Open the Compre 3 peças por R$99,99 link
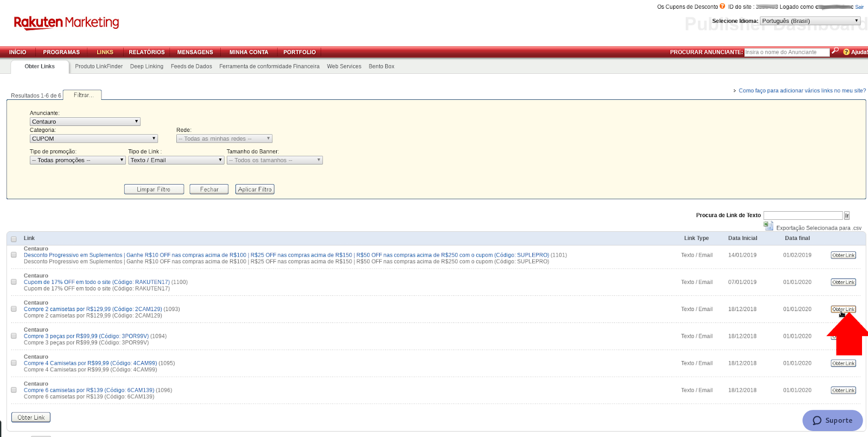Viewport: 868px width, 437px height. click(86, 336)
